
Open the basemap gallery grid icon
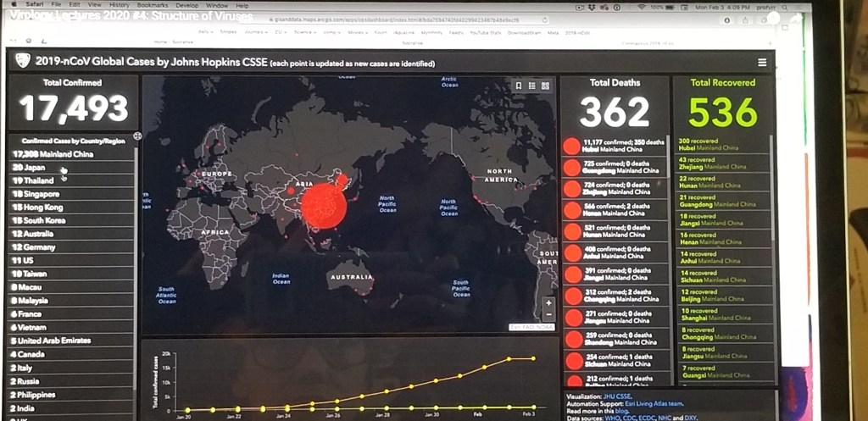point(545,86)
